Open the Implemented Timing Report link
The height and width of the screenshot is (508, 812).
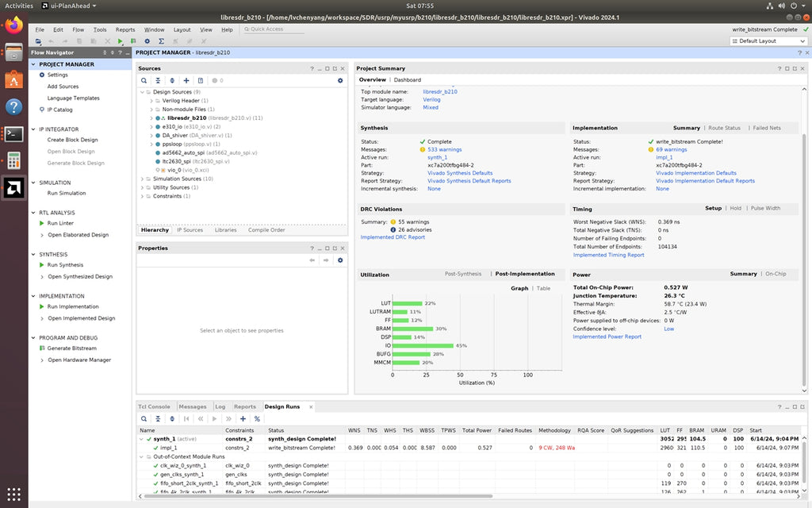tap(608, 255)
